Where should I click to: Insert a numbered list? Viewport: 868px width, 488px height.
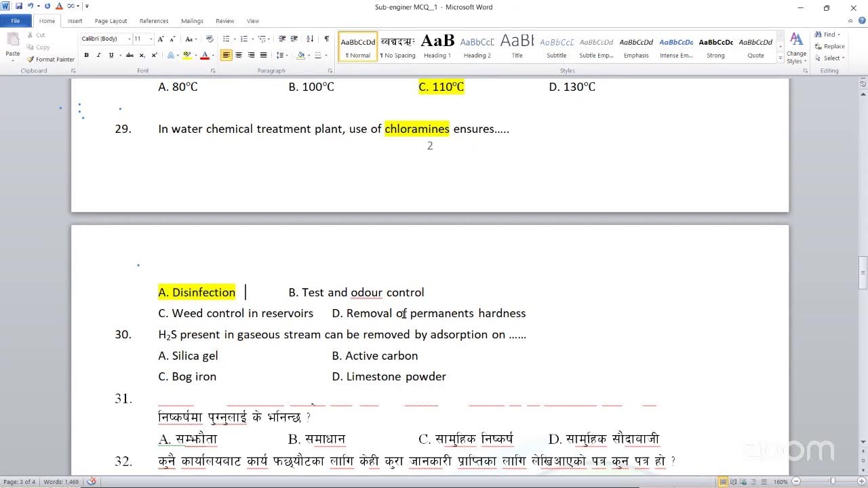pos(245,39)
